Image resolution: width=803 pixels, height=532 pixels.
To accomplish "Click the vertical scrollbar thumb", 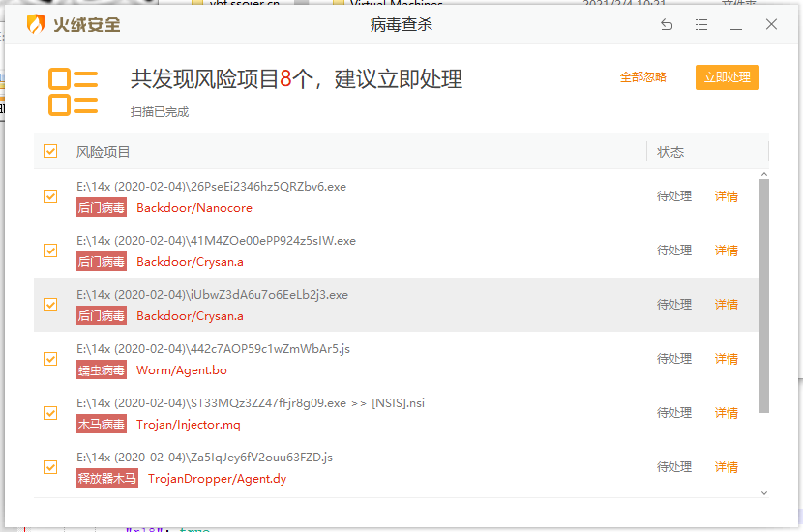I will point(764,296).
